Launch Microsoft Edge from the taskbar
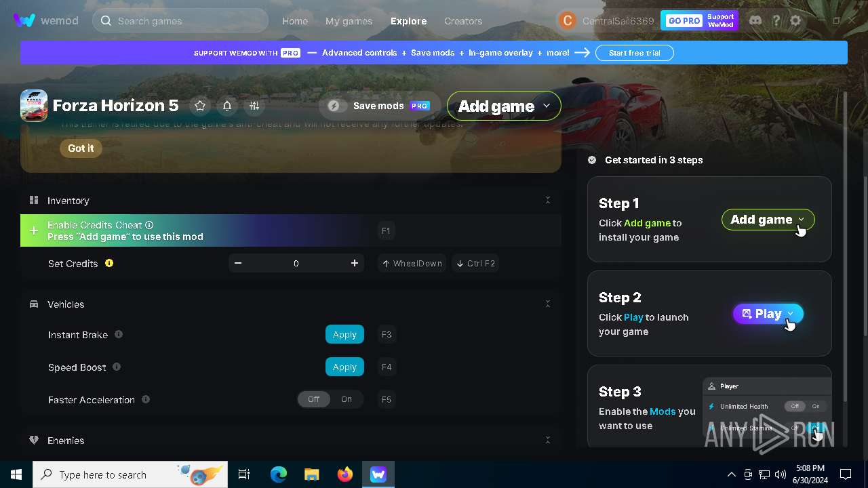This screenshot has height=488, width=868. coord(279,474)
